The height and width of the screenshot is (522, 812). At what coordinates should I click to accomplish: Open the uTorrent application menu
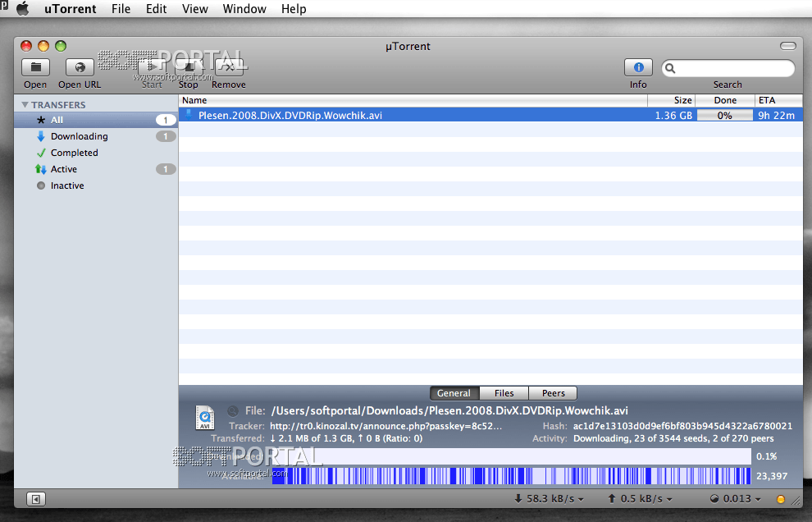(71, 9)
